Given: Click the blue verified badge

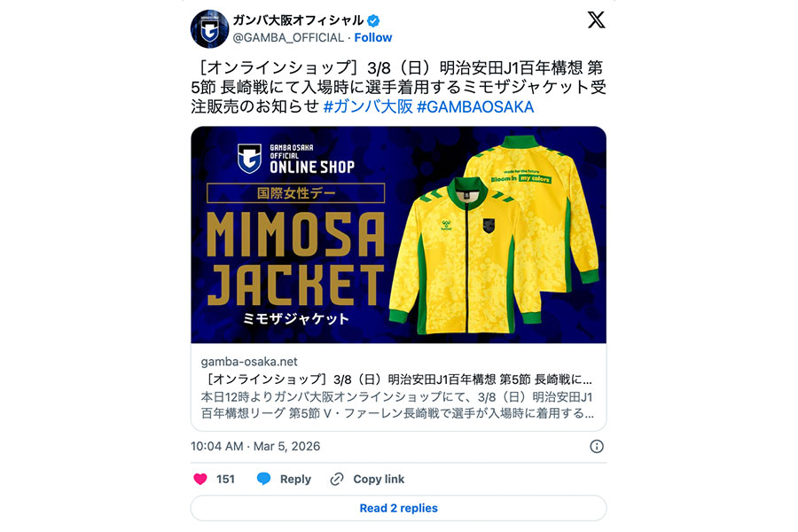Looking at the screenshot, I should [373, 21].
